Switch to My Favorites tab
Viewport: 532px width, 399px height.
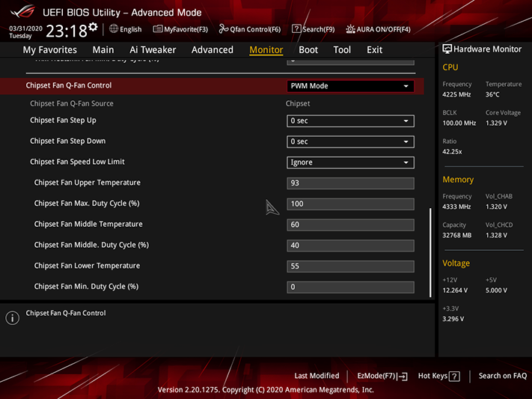(50, 50)
